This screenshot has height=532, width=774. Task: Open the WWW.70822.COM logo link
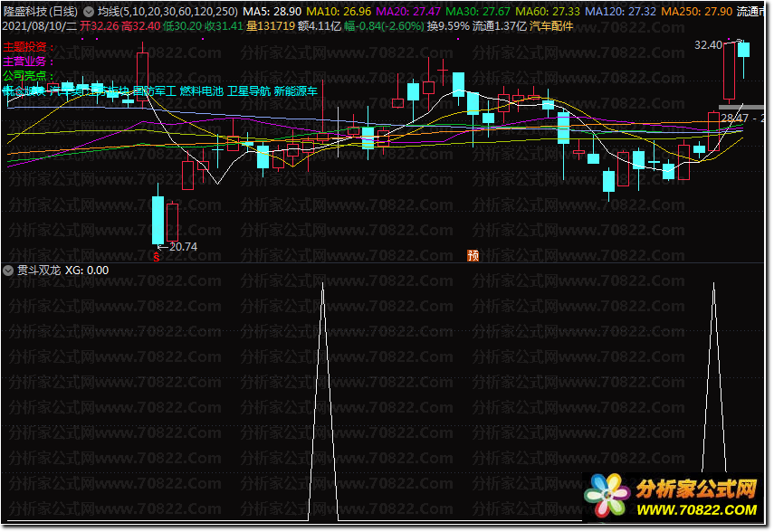[x=696, y=509]
